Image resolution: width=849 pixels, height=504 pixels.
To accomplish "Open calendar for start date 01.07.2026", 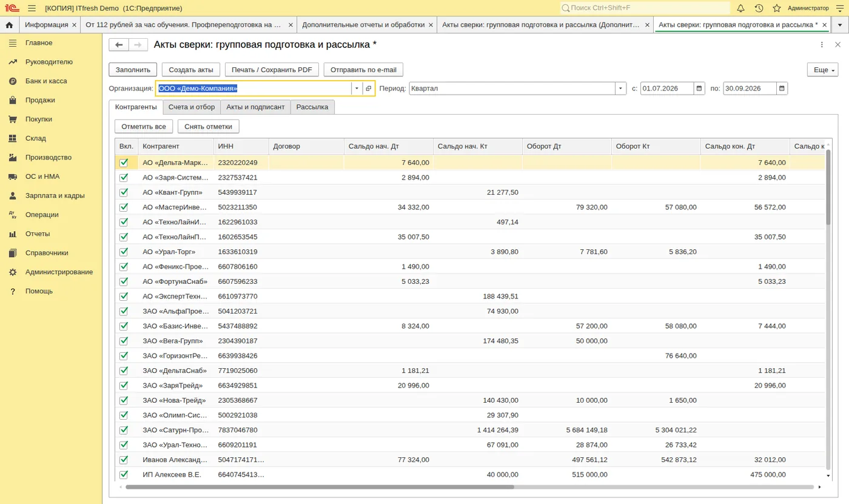I will click(700, 89).
